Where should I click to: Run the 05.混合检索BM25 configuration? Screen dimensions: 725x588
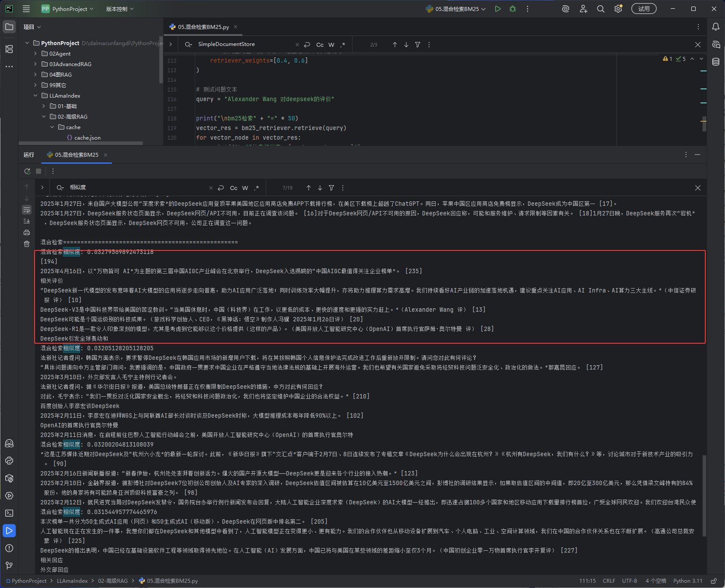tap(498, 9)
